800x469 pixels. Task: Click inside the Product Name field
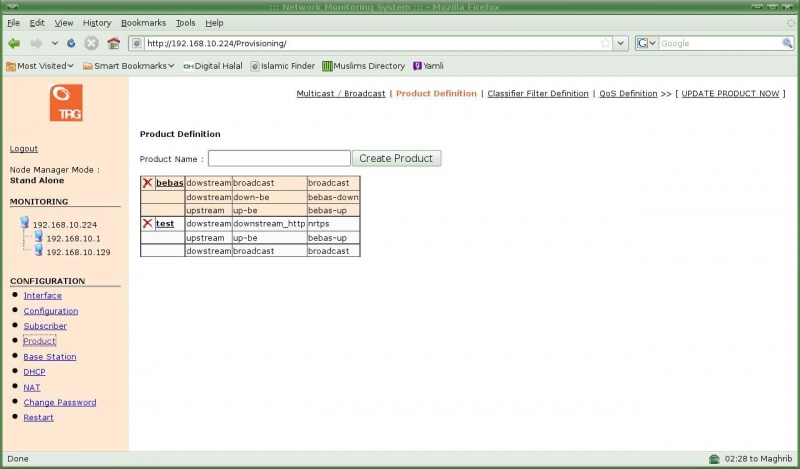pos(279,158)
